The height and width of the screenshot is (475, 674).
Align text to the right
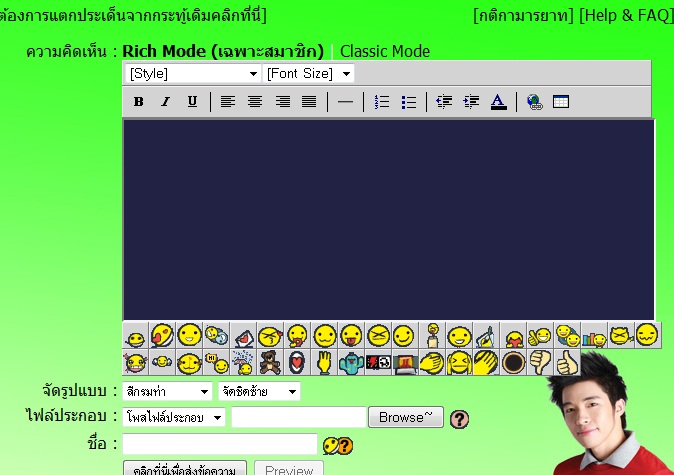[x=282, y=102]
